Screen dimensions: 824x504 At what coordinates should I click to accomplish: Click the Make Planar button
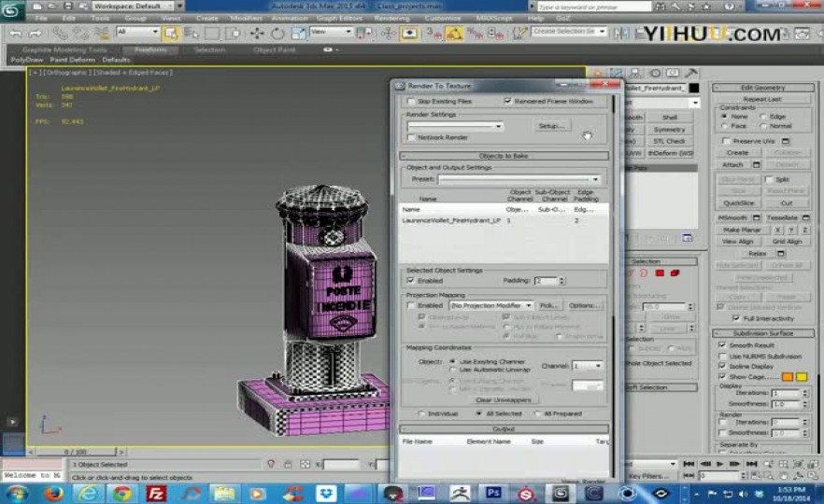742,230
